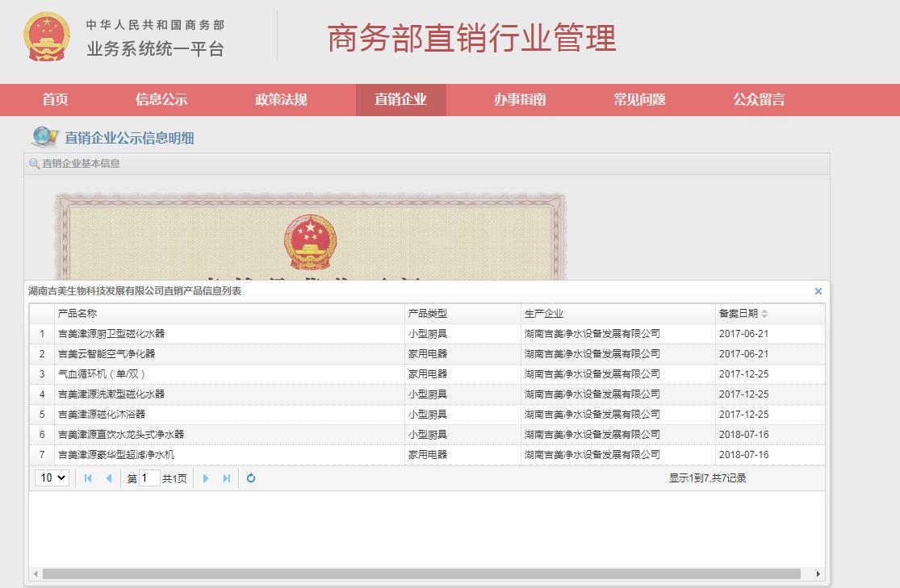Select the 政策法规 navigation item
This screenshot has height=588, width=900.
[280, 99]
